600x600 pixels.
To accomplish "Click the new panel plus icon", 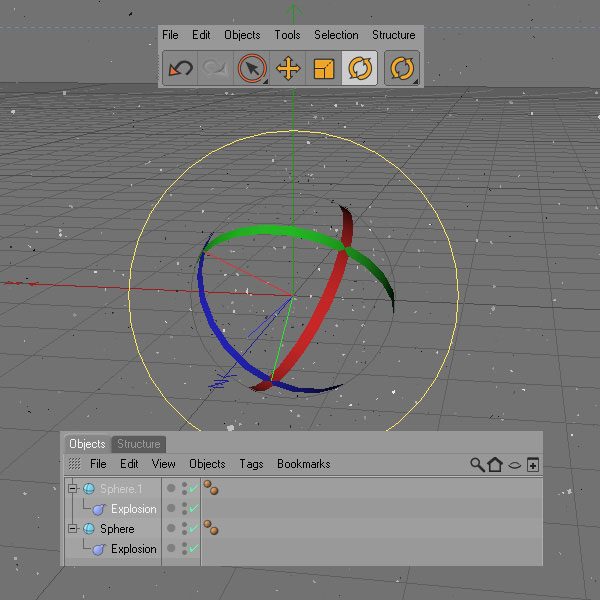I will coord(533,465).
